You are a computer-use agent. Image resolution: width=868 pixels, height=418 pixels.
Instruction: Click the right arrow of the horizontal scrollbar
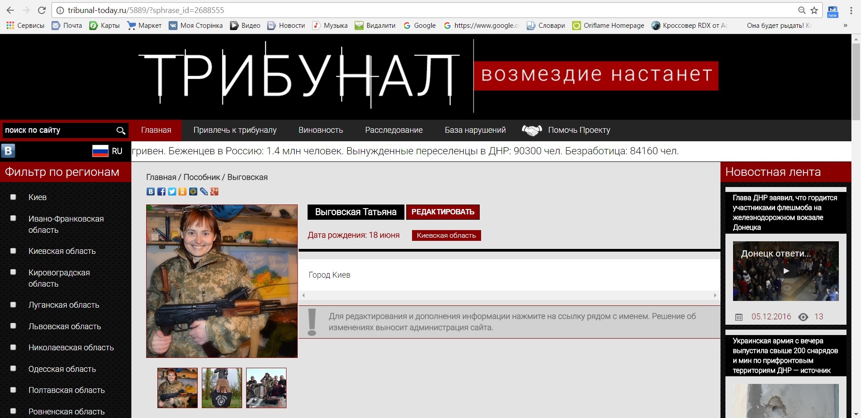coord(715,295)
